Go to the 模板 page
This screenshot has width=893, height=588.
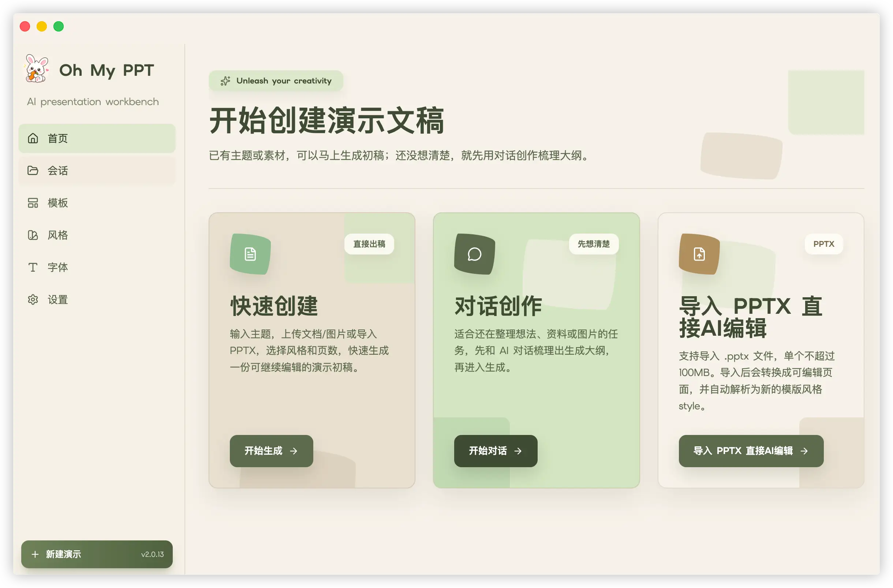[x=97, y=202]
